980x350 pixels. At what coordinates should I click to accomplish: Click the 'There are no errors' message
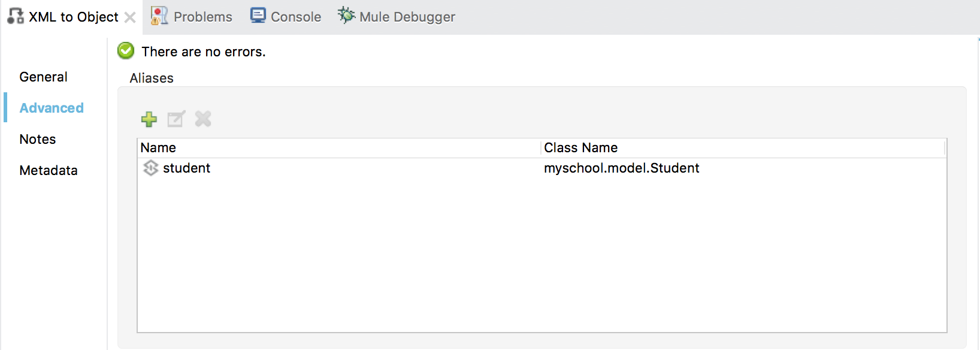204,52
